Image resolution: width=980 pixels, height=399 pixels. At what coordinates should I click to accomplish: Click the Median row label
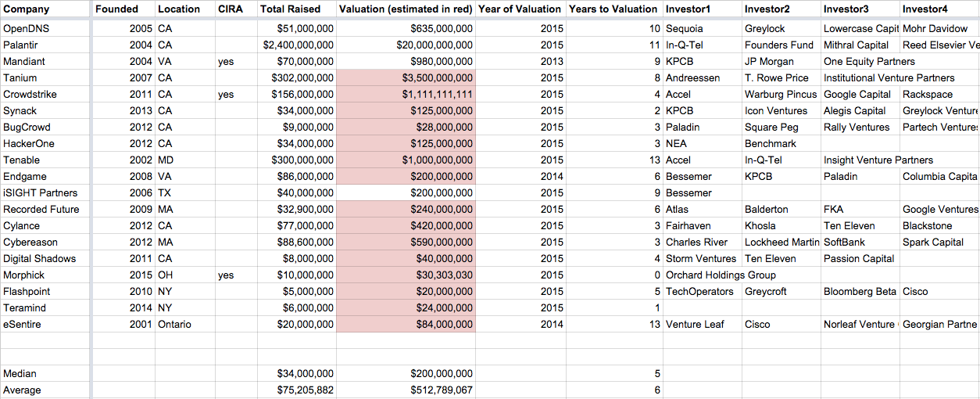point(46,373)
